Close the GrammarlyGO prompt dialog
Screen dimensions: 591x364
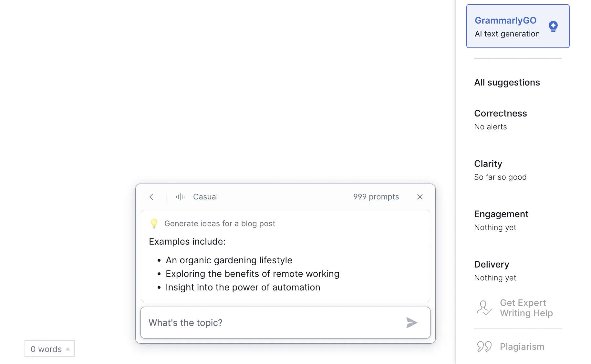coord(420,197)
